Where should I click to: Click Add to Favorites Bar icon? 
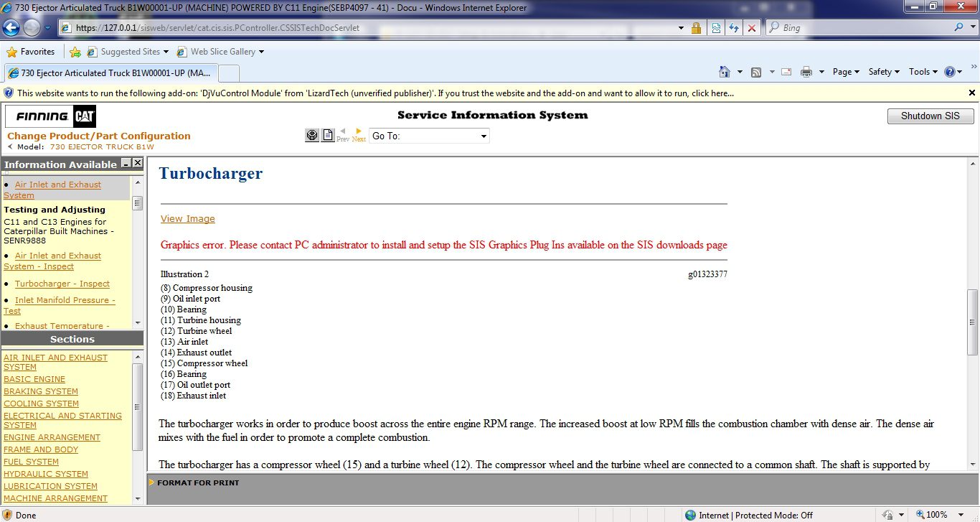coord(75,52)
